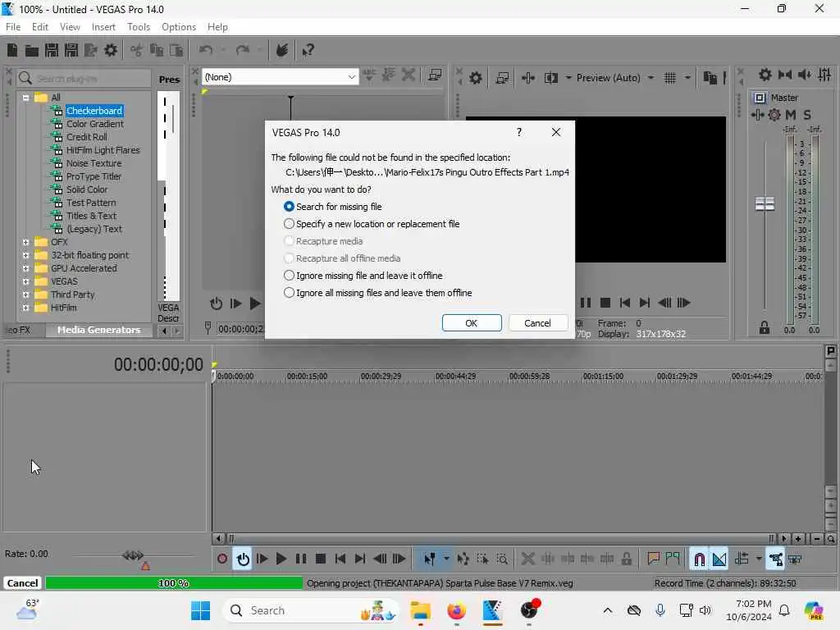Expand the 32-bit floating point folder

click(25, 255)
